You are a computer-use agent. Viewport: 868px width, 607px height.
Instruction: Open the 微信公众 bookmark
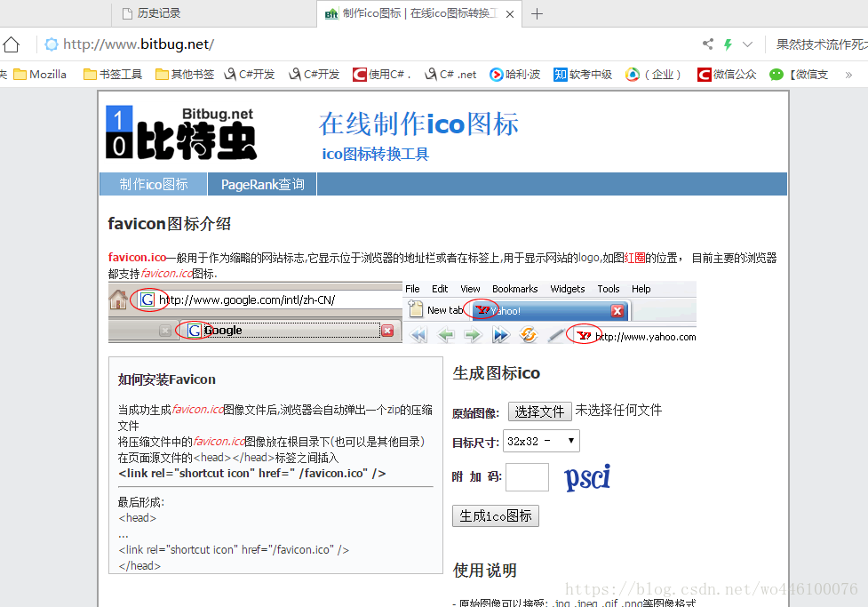(x=727, y=75)
